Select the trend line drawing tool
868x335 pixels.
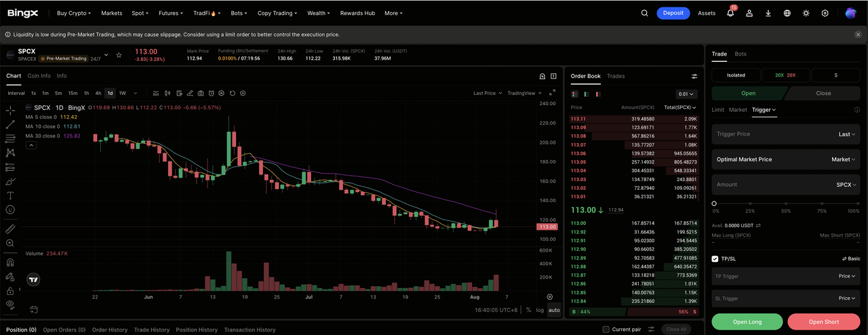pyautogui.click(x=10, y=124)
